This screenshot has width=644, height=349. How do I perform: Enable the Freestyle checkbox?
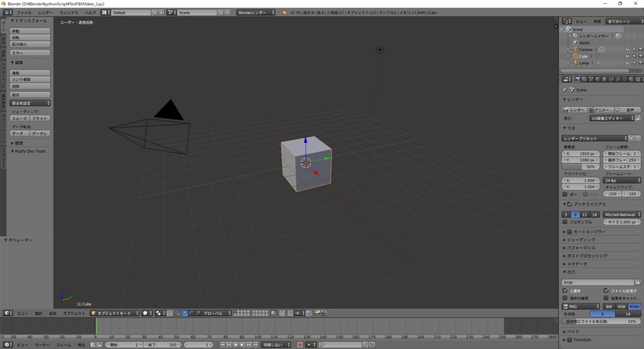[570, 340]
